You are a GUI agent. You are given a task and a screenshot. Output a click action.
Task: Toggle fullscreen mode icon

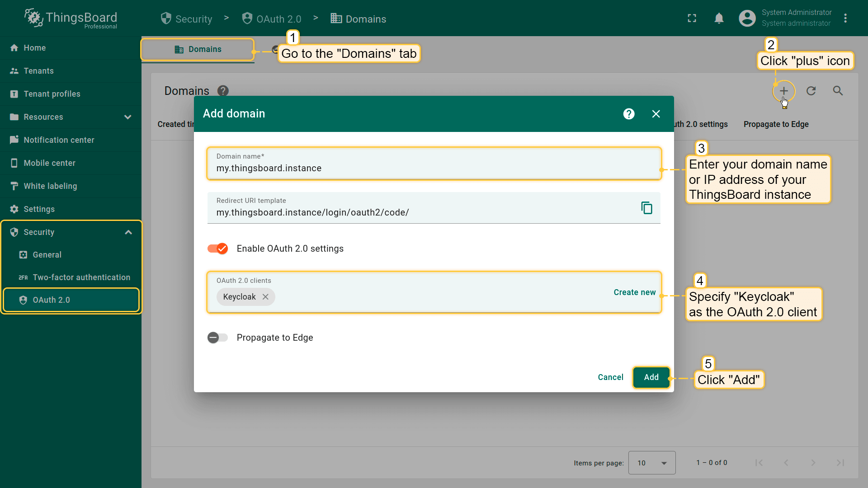click(x=692, y=19)
